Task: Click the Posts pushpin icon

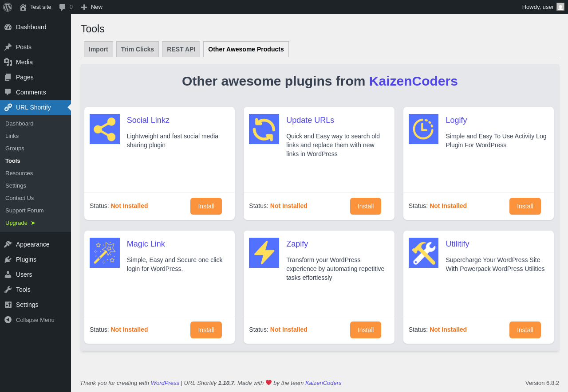Action: (8, 47)
